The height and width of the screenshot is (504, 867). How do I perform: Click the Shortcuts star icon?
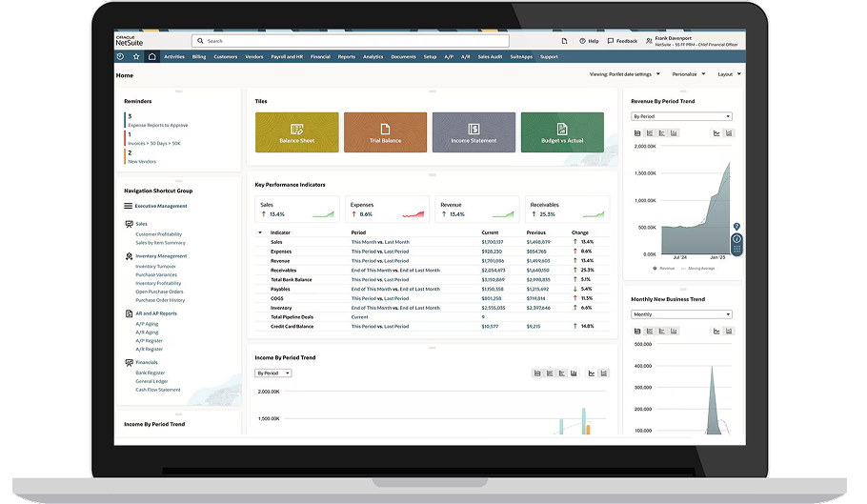pyautogui.click(x=136, y=57)
